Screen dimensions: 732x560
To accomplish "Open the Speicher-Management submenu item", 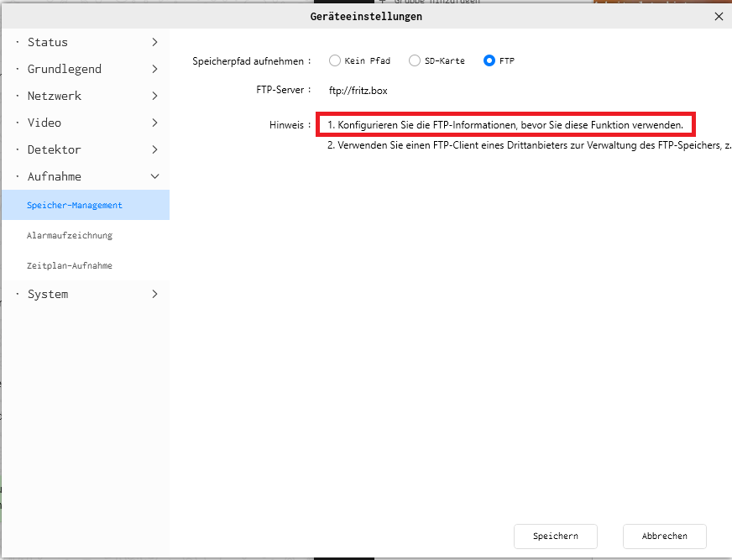I will coord(75,205).
